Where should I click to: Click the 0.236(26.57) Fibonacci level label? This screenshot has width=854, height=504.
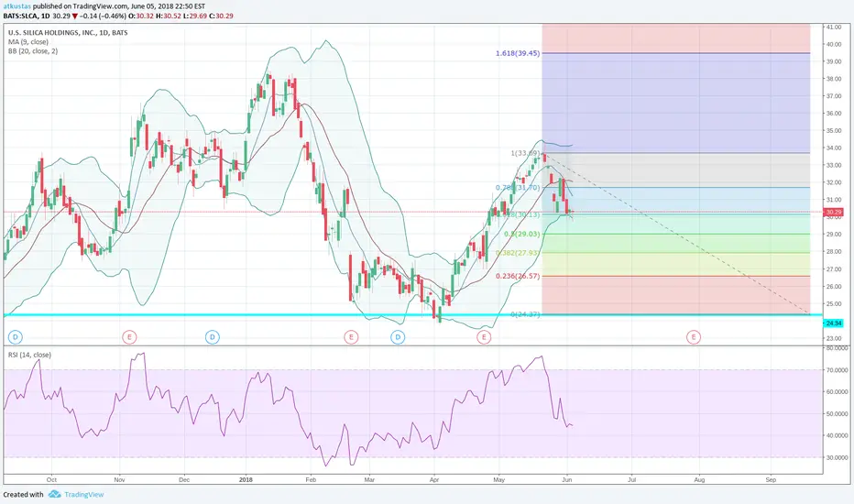coord(518,276)
